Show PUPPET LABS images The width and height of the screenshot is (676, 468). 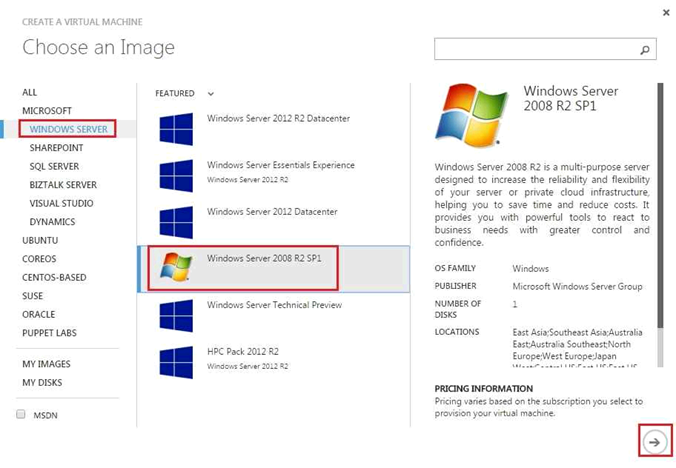(x=50, y=333)
